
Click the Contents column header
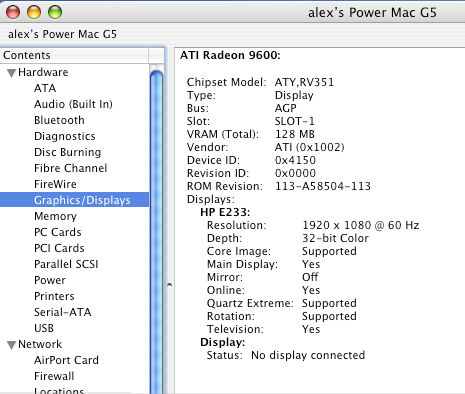[x=74, y=55]
